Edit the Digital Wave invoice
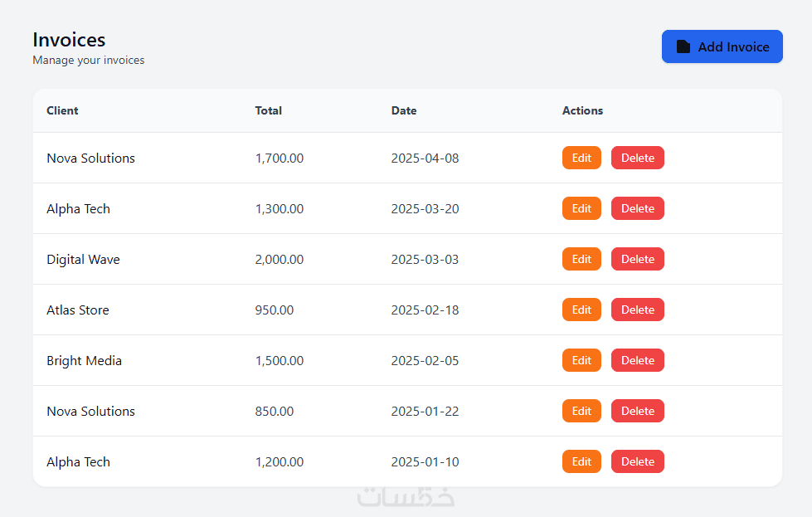The image size is (812, 517). coord(581,259)
